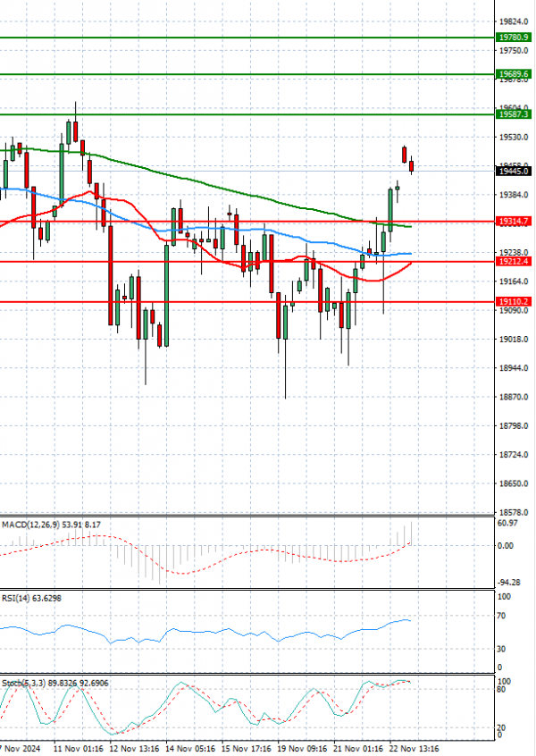Click the 12 Nov 13:16 time axis label
This screenshot has width=536, height=756.
(133, 749)
